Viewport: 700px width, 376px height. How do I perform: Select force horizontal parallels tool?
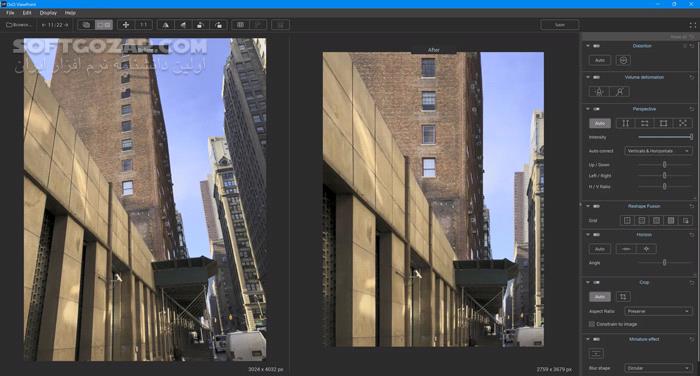pyautogui.click(x=645, y=123)
